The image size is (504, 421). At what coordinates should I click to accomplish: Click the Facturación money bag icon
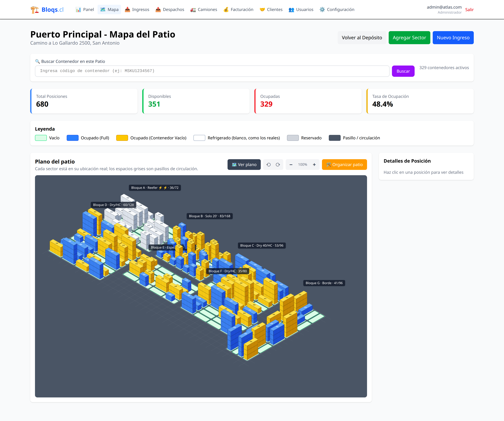(x=226, y=10)
